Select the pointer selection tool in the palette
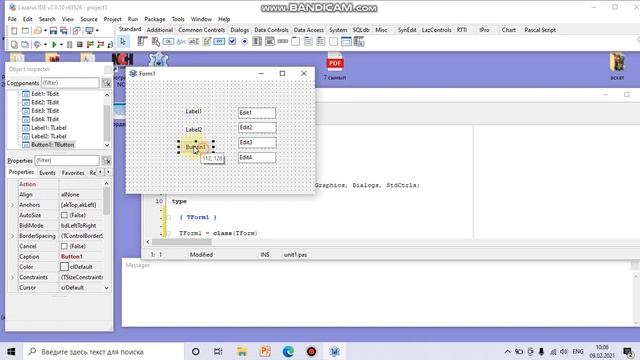This screenshot has height=360, width=640. click(x=123, y=41)
